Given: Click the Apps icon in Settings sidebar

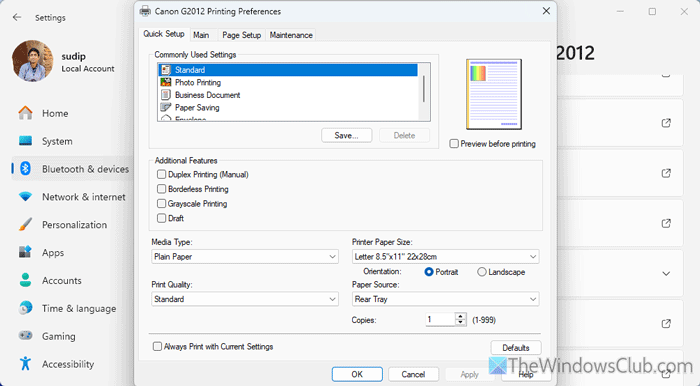Looking at the screenshot, I should pyautogui.click(x=25, y=252).
